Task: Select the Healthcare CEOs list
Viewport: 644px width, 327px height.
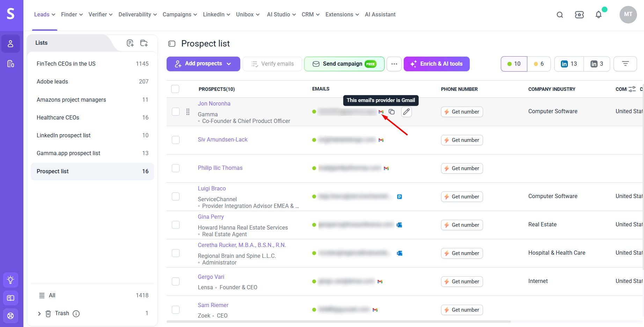Action: coord(92,117)
